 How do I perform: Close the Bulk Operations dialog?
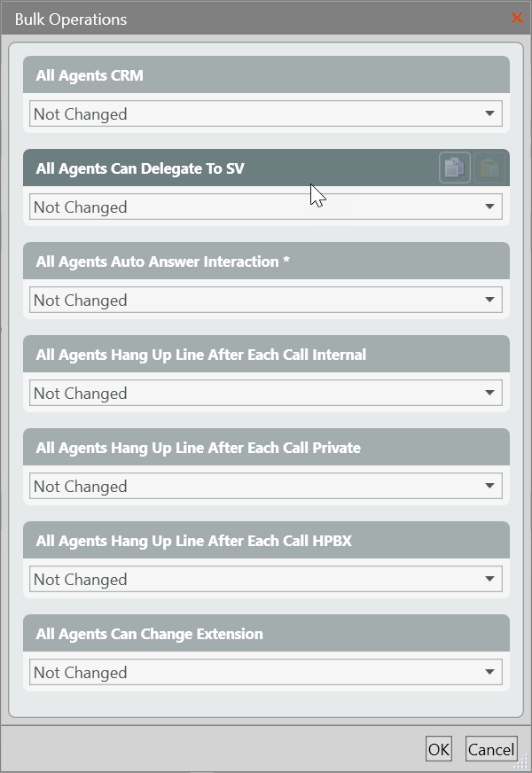click(x=517, y=18)
